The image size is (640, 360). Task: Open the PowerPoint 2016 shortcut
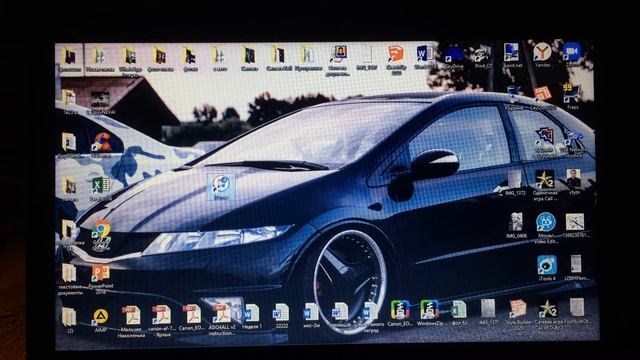pyautogui.click(x=100, y=279)
